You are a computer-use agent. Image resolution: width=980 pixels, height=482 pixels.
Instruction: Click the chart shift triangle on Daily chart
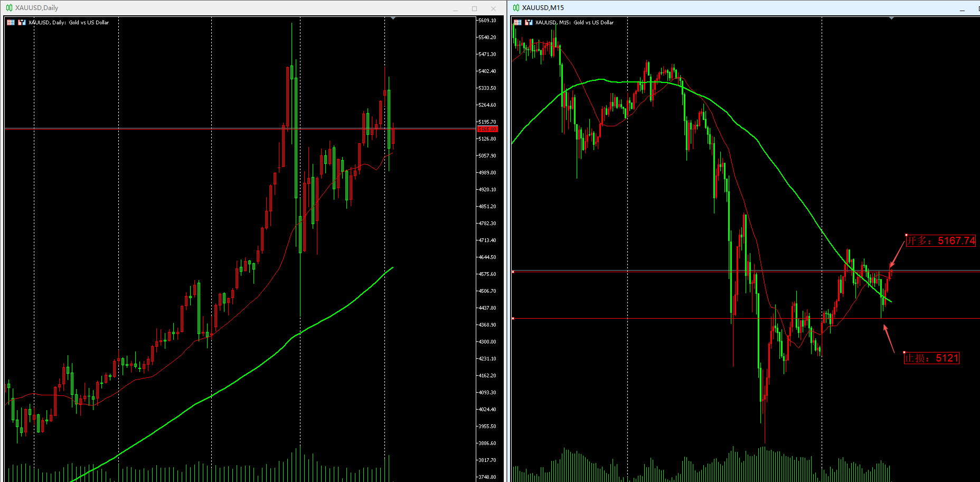(x=393, y=18)
